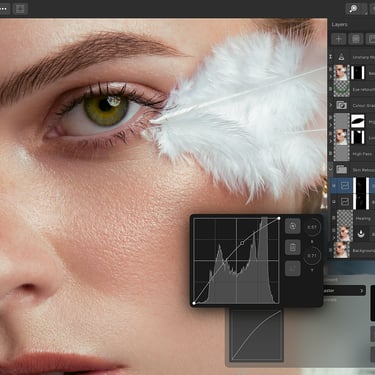Click the trash icon to delete curve point

[x=293, y=248]
